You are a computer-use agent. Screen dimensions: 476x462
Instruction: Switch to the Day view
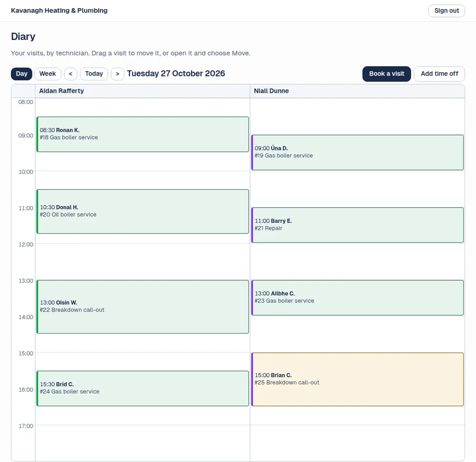click(x=21, y=74)
